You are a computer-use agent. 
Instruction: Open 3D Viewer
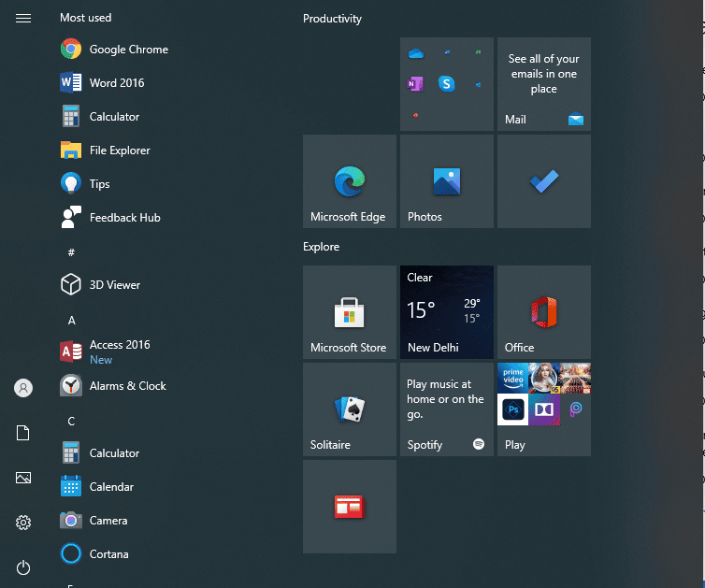click(x=100, y=284)
